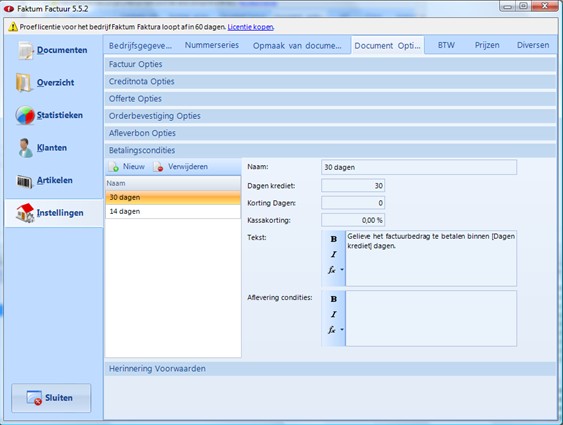Delete the selected condition with Verwijderen

[x=180, y=167]
